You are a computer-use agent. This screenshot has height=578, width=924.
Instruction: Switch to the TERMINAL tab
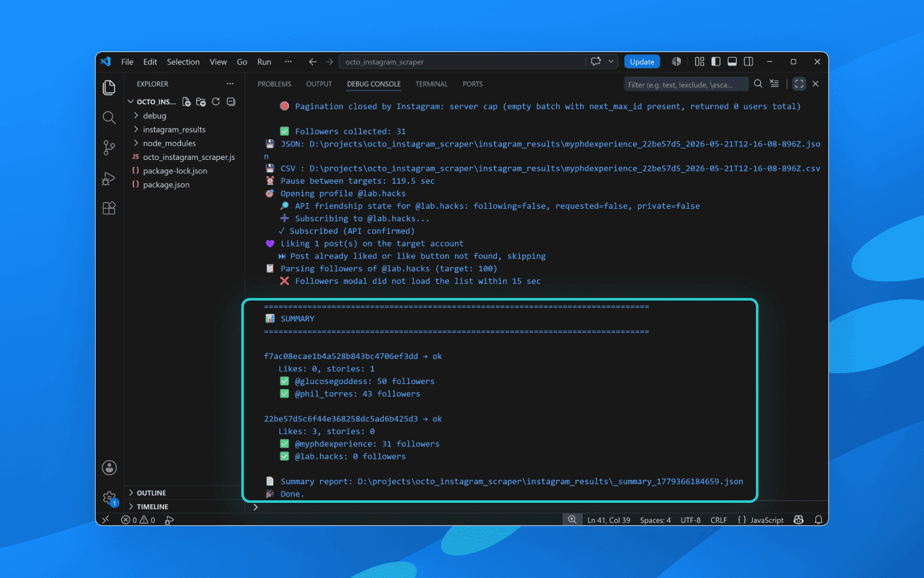[431, 84]
